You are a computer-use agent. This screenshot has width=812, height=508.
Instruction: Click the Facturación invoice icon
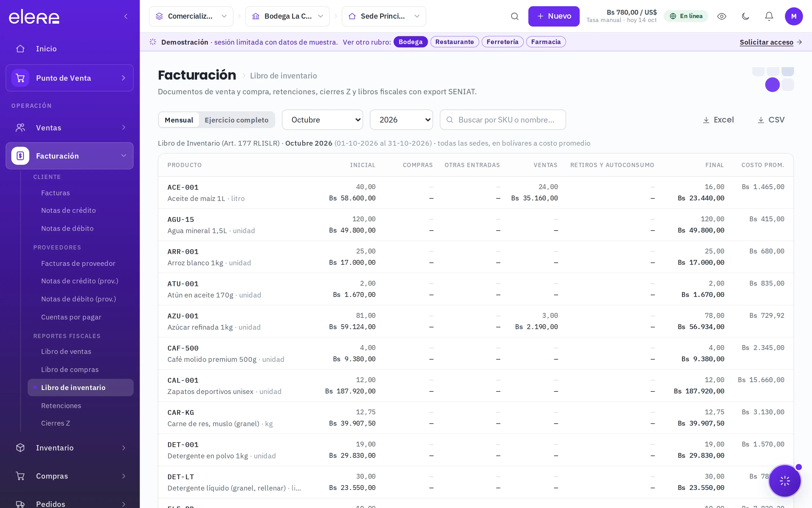tap(21, 156)
